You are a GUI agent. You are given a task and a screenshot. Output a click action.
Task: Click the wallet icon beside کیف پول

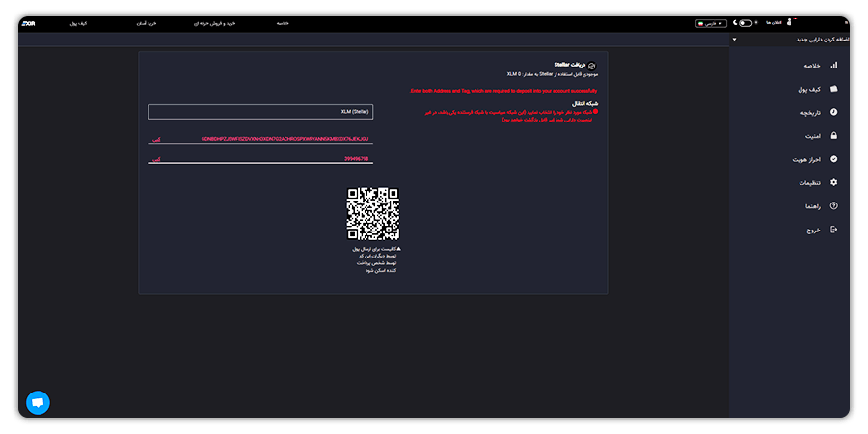point(833,89)
